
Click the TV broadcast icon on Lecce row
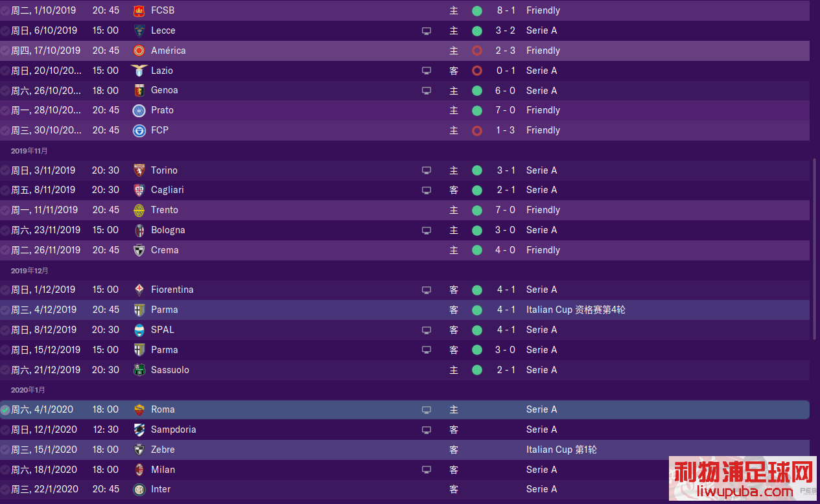pyautogui.click(x=427, y=30)
